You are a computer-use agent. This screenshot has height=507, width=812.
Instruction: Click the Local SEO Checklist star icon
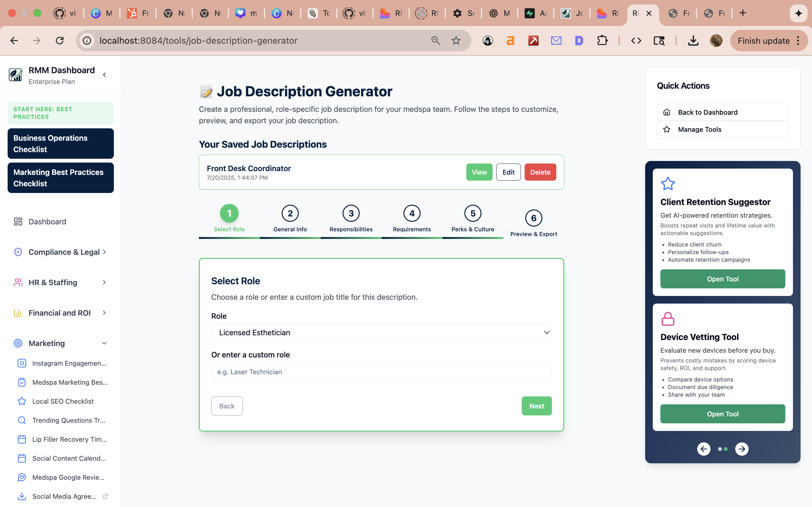tap(22, 401)
